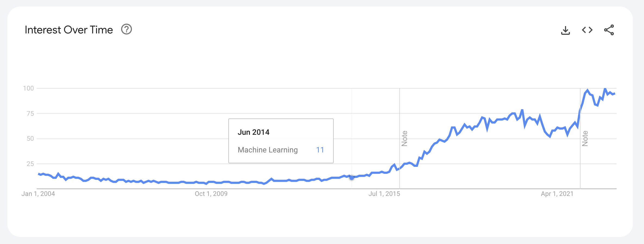Open the Note marker near Apr 2021
The image size is (644, 244).
tap(585, 139)
